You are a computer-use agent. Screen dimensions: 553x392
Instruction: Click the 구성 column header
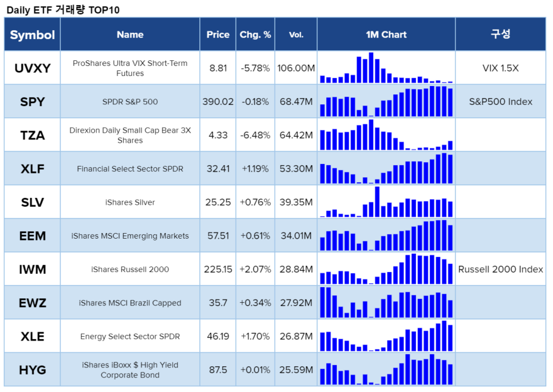tap(500, 35)
